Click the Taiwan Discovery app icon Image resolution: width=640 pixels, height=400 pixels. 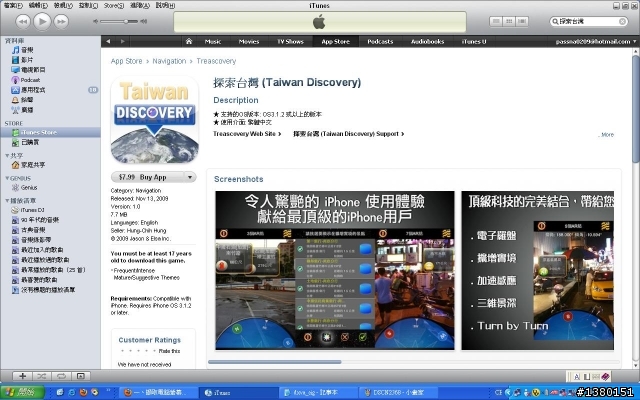click(155, 120)
